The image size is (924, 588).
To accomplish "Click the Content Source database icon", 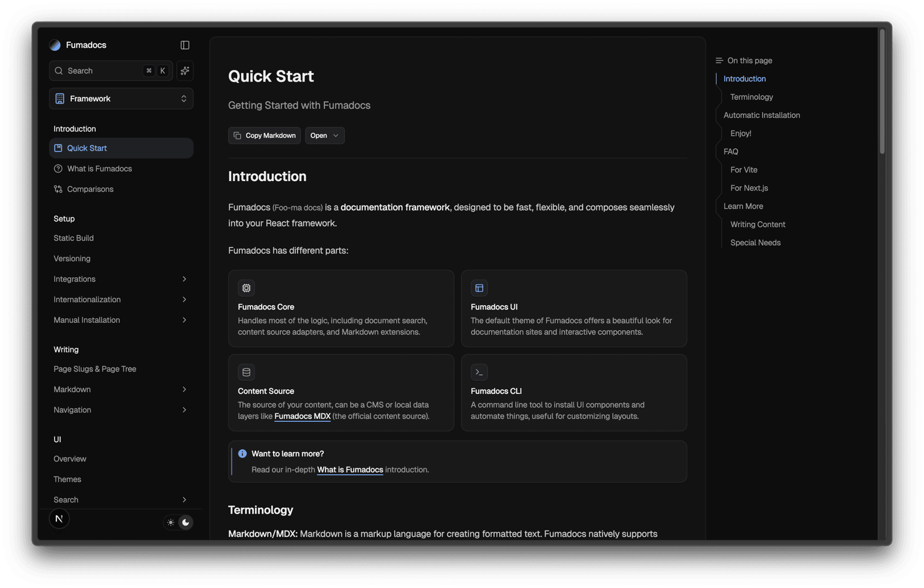I will coord(246,372).
